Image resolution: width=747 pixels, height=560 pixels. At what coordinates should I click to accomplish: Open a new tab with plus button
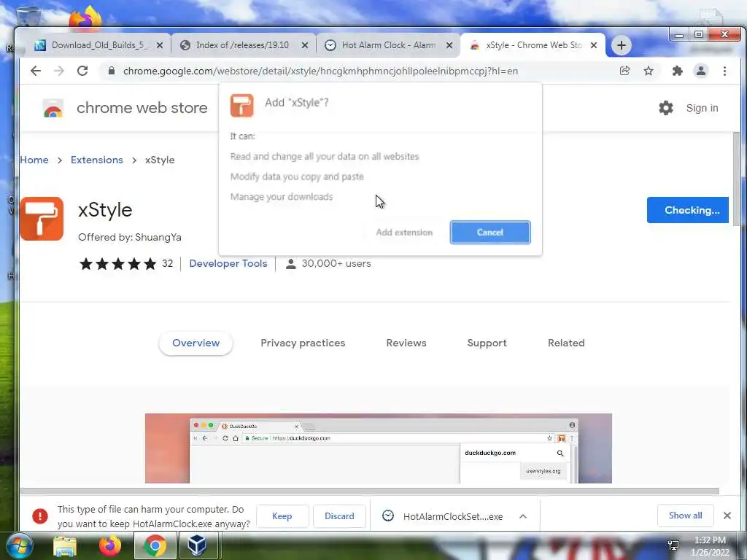[x=622, y=45]
